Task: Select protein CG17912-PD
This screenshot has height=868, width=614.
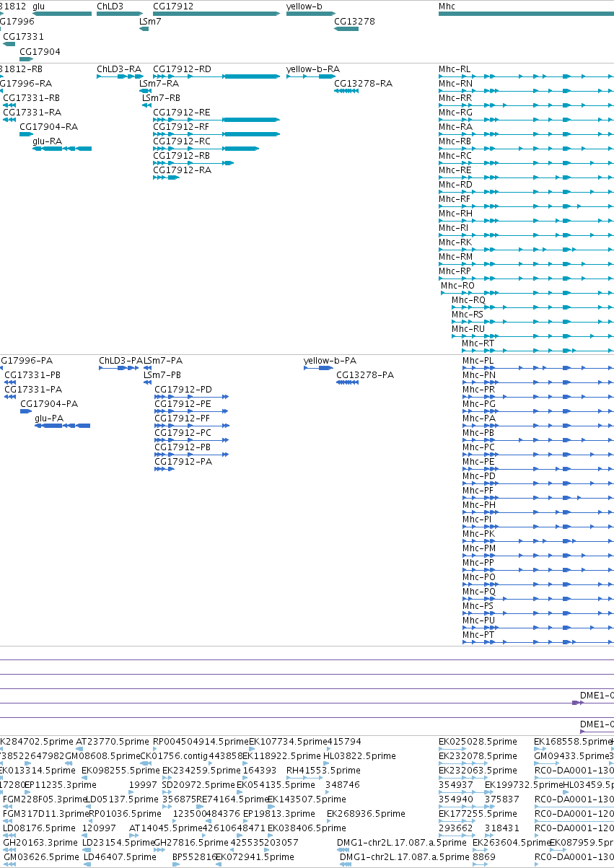Action: pos(183,390)
